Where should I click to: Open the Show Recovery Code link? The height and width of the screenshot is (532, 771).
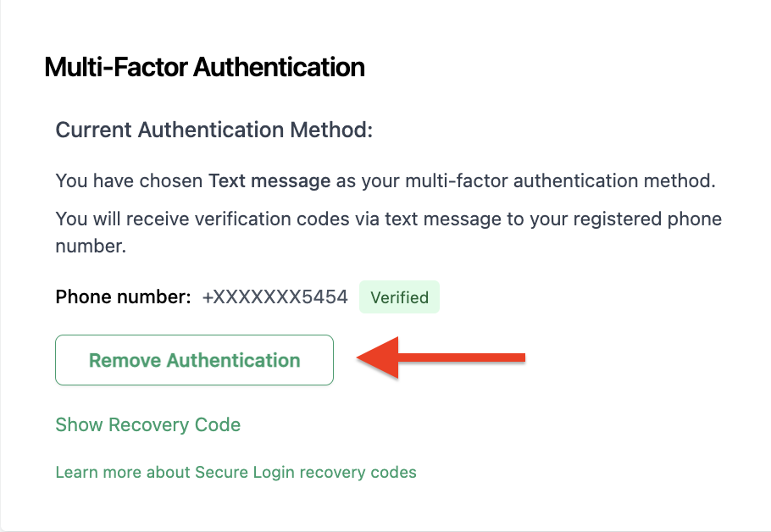click(147, 424)
